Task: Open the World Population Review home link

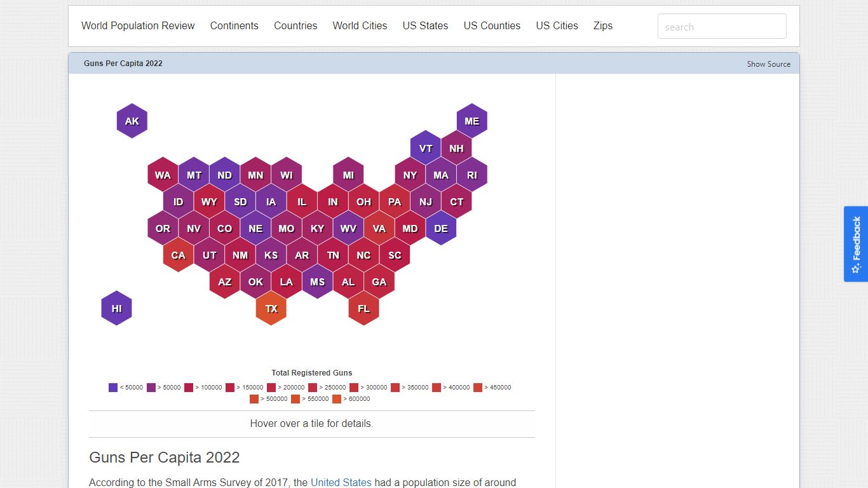Action: [138, 26]
